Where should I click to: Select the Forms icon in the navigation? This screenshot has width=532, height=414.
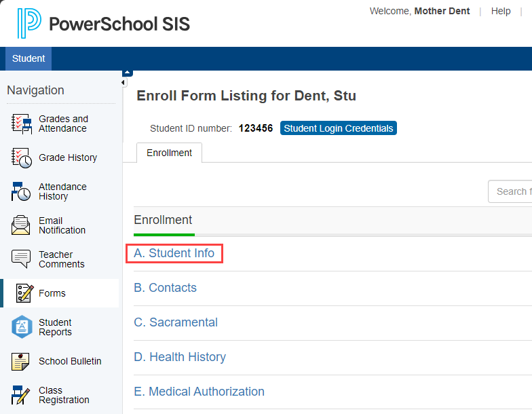tap(25, 293)
